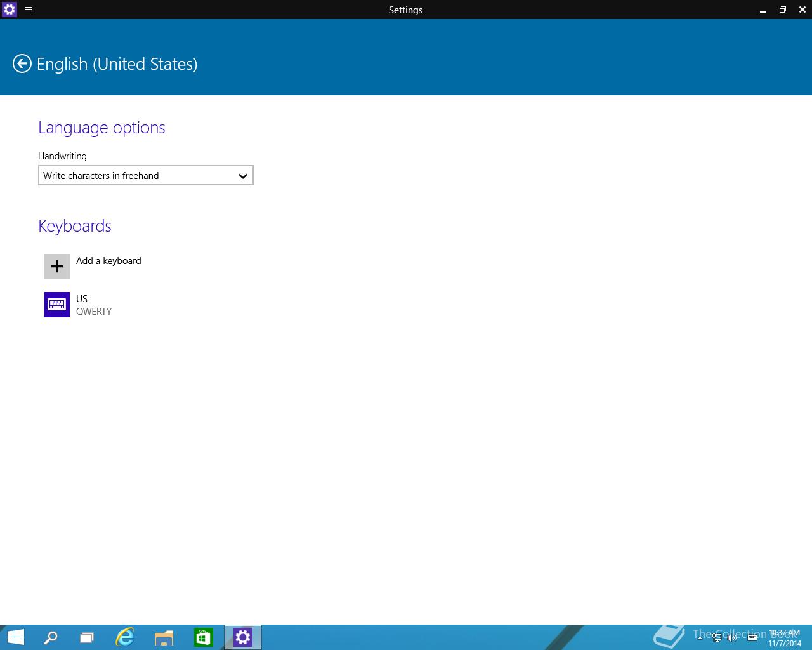812x650 pixels.
Task: Show hidden tray icons arrow
Action: click(700, 637)
